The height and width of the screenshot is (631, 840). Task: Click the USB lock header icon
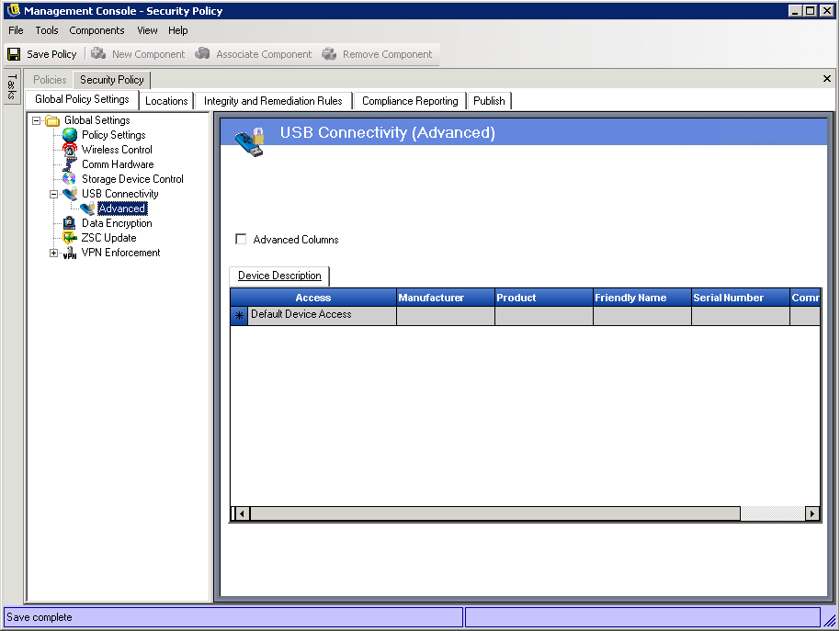pos(250,141)
